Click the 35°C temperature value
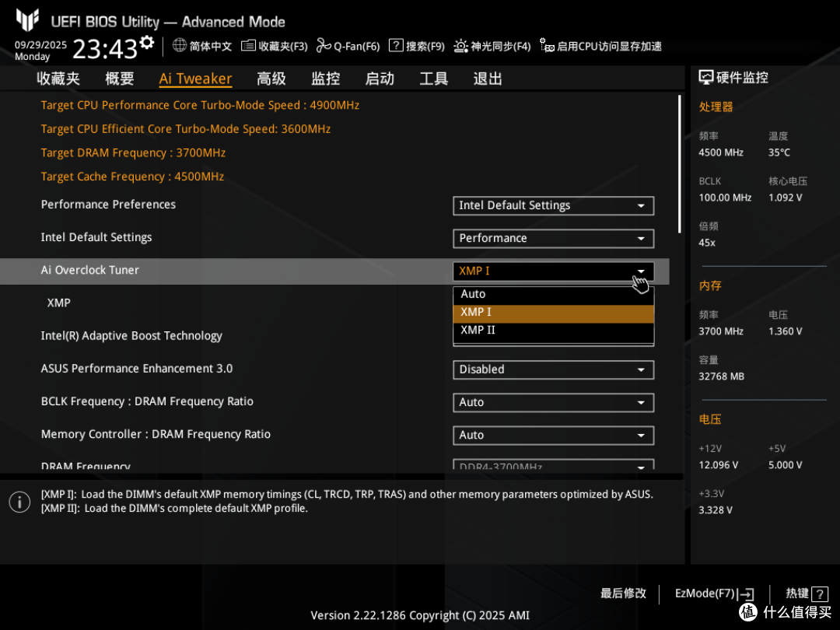The height and width of the screenshot is (630, 840). [779, 152]
